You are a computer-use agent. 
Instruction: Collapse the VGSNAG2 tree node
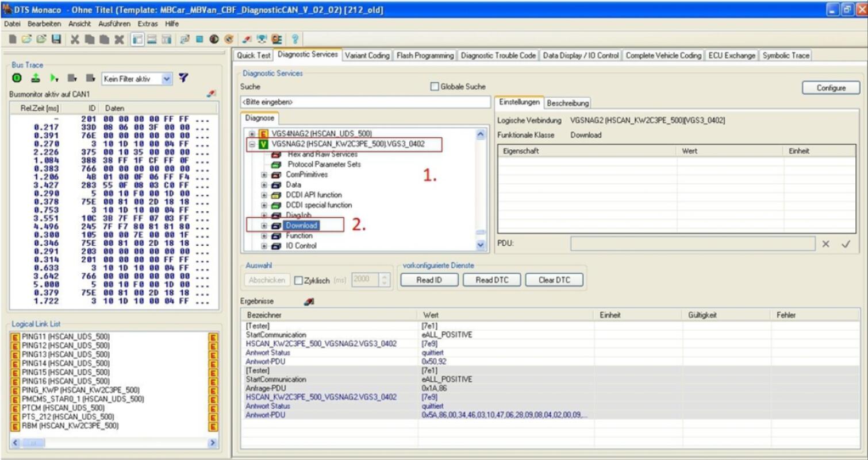(252, 144)
